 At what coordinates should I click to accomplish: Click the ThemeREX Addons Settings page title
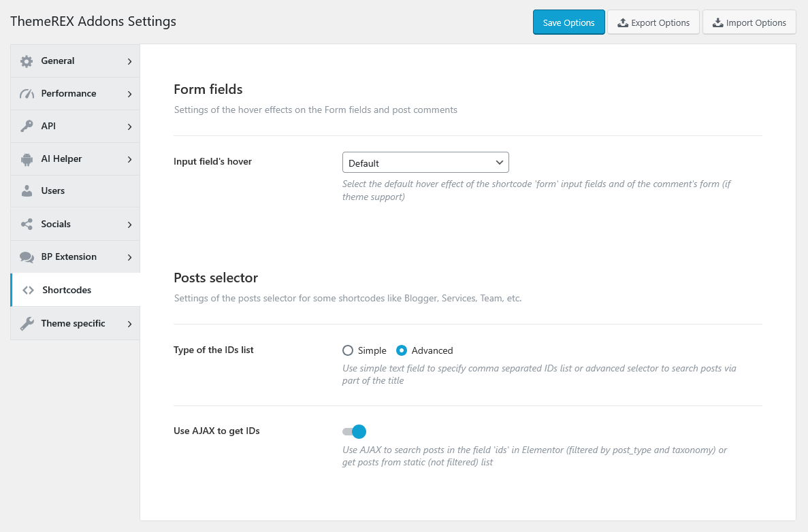coord(93,22)
